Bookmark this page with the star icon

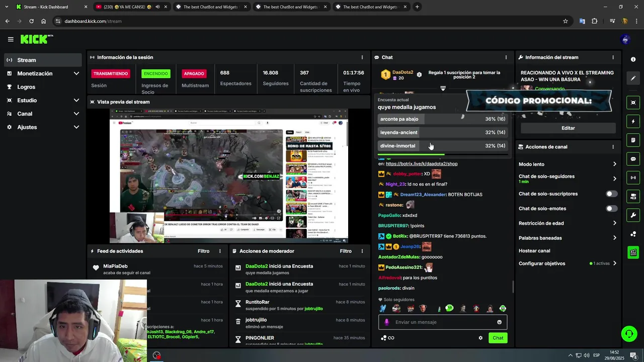tap(566, 21)
